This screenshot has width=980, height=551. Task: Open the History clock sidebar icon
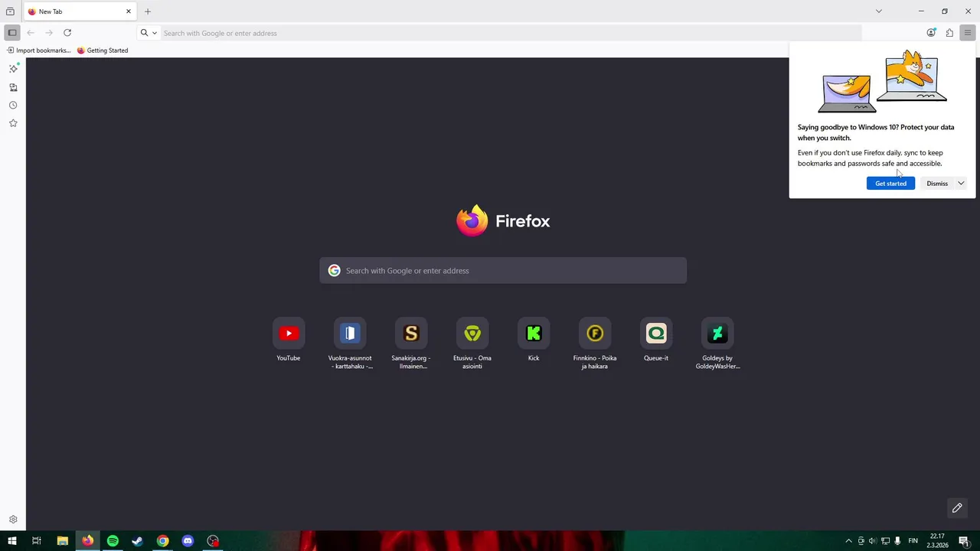[x=13, y=106]
